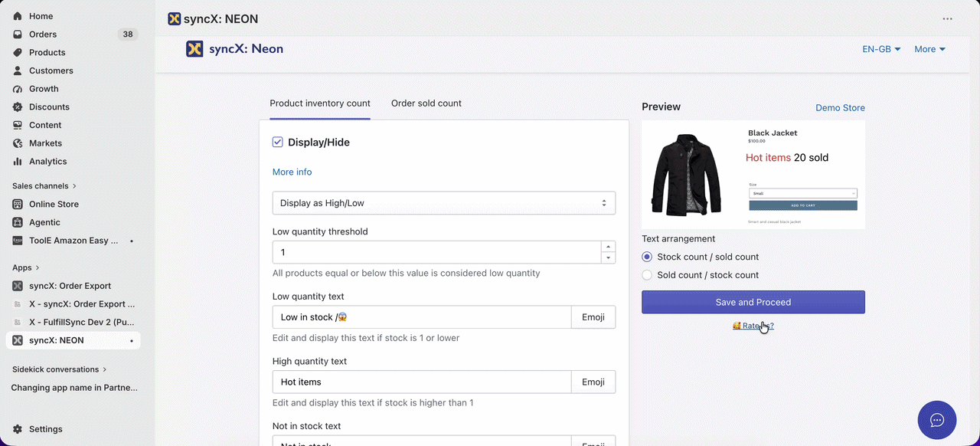980x446 pixels.
Task: Select Sold count / stock count radio
Action: 647,275
